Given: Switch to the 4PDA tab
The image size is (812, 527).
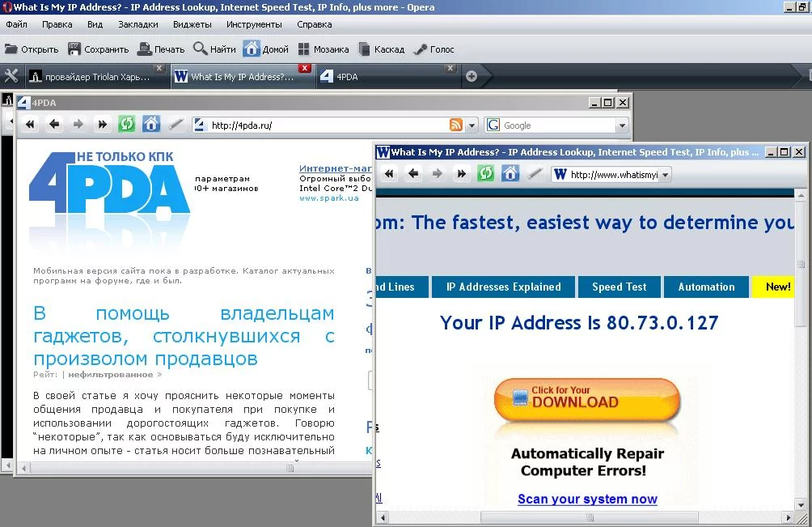Looking at the screenshot, I should [387, 77].
